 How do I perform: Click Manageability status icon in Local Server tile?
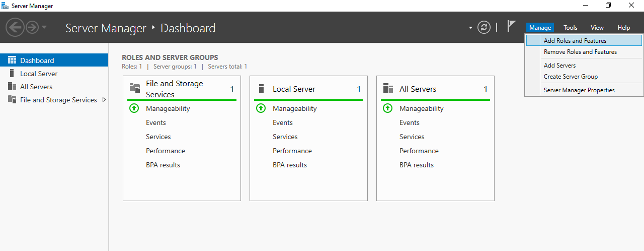point(261,108)
